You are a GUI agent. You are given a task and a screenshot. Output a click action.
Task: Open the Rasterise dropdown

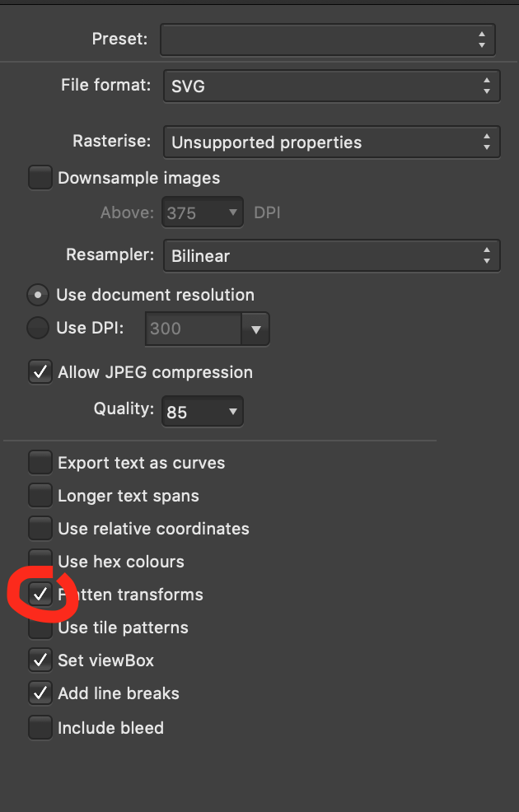coord(331,141)
